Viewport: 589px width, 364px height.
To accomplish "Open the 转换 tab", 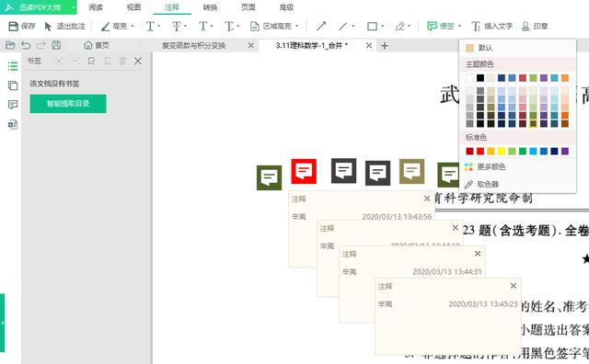I will coord(210,7).
